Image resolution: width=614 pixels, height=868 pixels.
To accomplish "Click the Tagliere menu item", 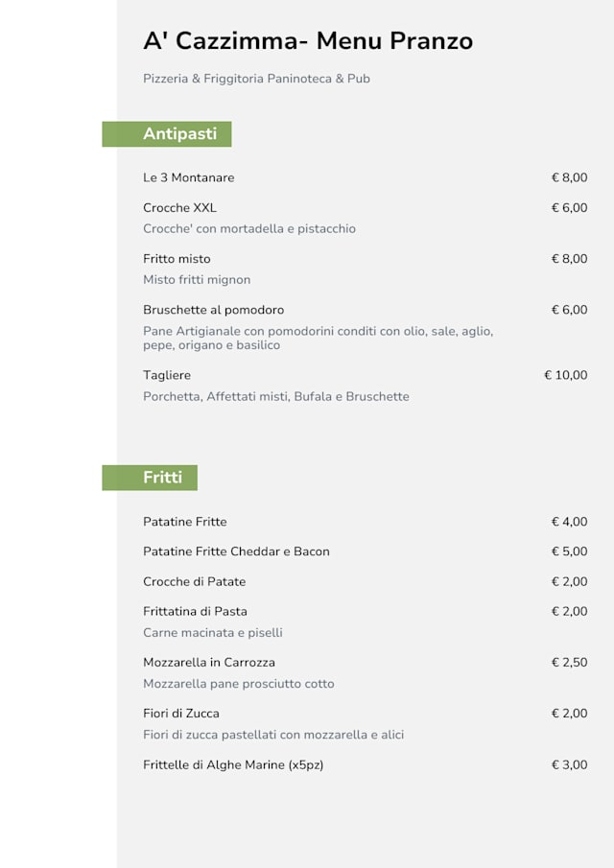I will click(167, 375).
